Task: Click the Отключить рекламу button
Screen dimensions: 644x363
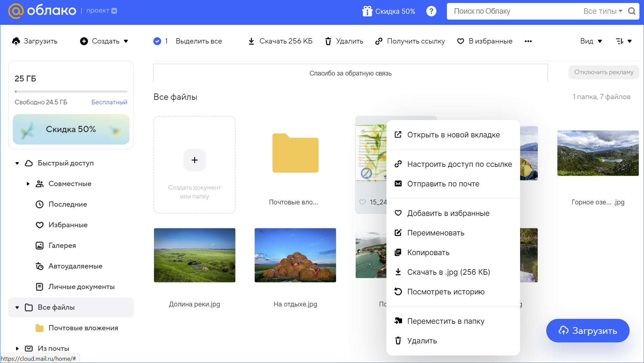Action: click(x=603, y=72)
